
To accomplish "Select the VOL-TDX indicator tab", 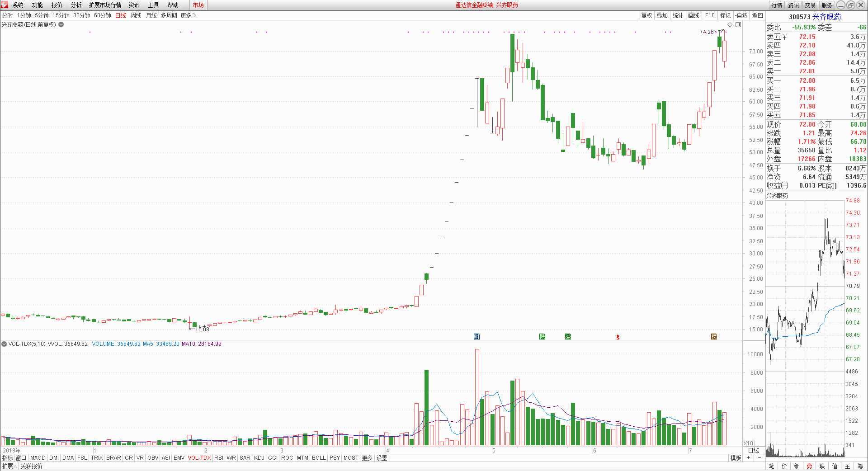I will pyautogui.click(x=199, y=458).
